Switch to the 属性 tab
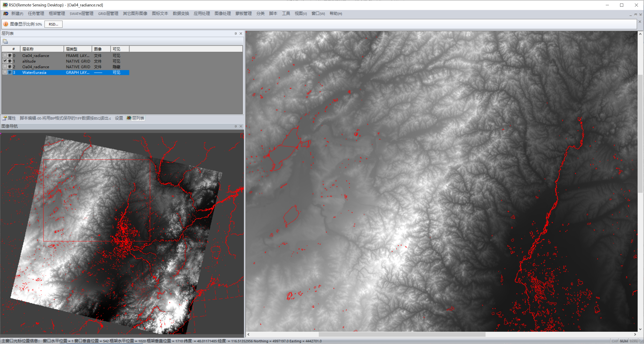 [9, 118]
